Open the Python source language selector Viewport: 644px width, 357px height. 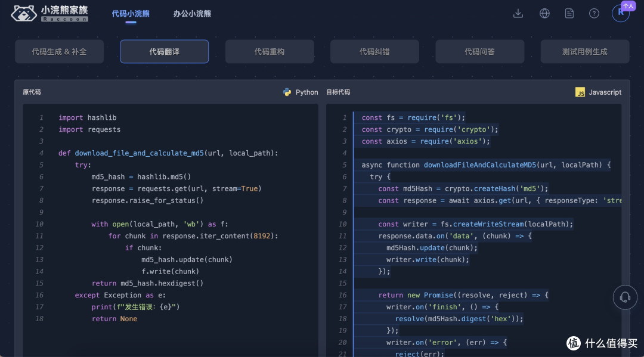click(301, 92)
